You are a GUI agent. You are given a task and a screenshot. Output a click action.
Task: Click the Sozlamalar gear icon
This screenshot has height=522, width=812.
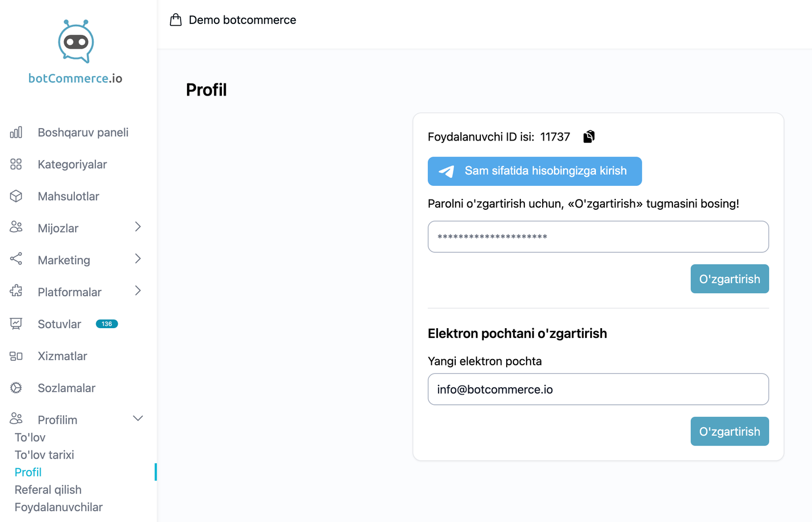(x=16, y=388)
